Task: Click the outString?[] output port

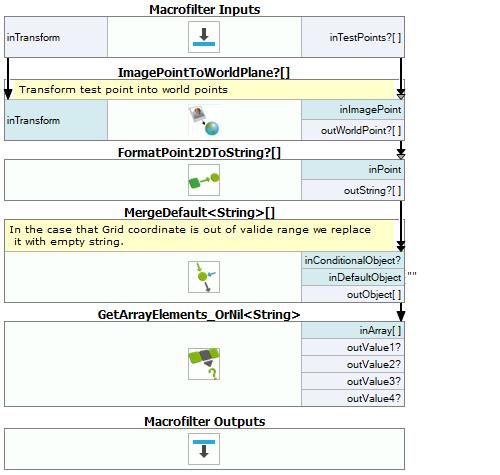Action: 353,190
